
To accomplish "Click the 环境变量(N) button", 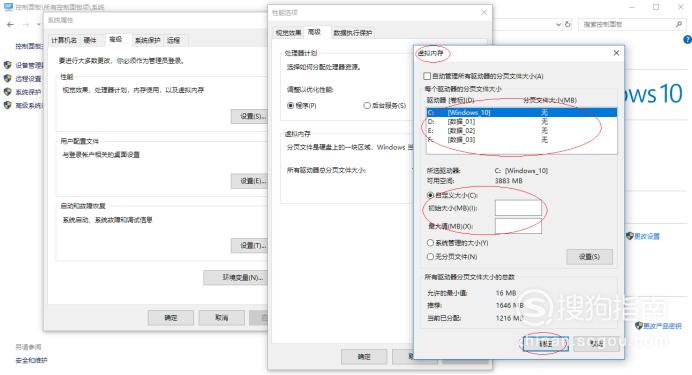I will [236, 278].
